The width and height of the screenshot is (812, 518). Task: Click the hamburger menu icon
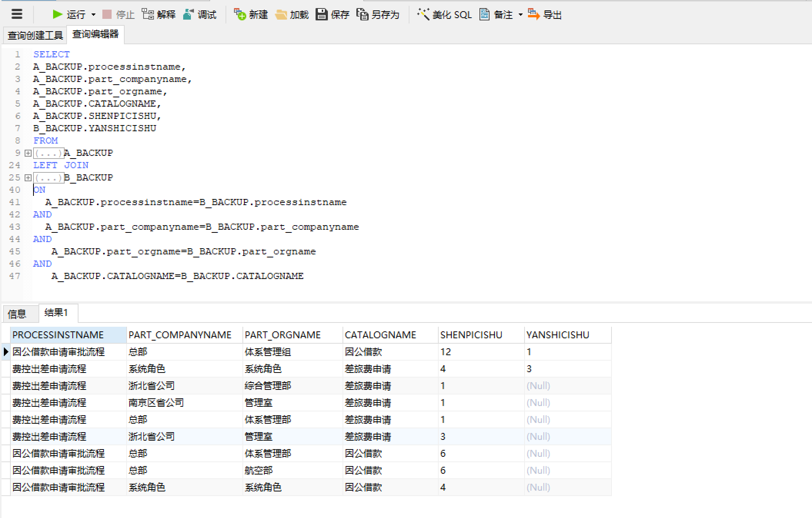pos(17,14)
